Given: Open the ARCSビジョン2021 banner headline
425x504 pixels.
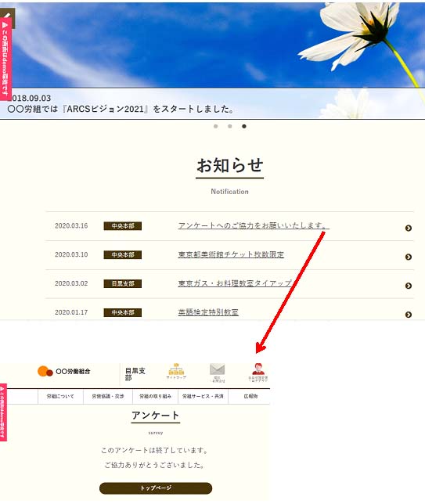Looking at the screenshot, I should point(121,109).
